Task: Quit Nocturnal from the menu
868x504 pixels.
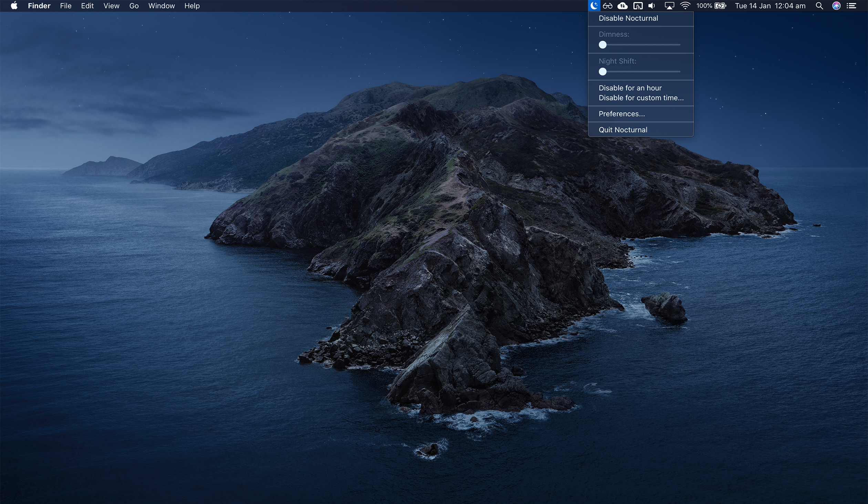Action: tap(623, 130)
